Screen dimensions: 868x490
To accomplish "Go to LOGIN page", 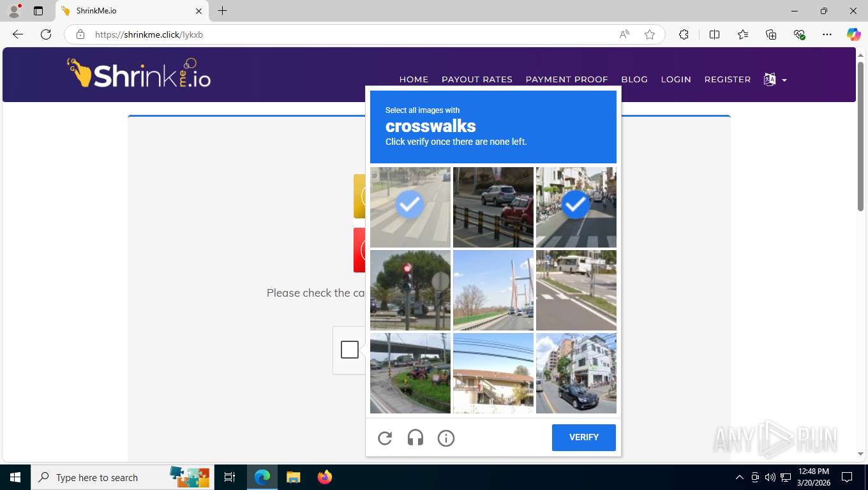I will pyautogui.click(x=676, y=79).
